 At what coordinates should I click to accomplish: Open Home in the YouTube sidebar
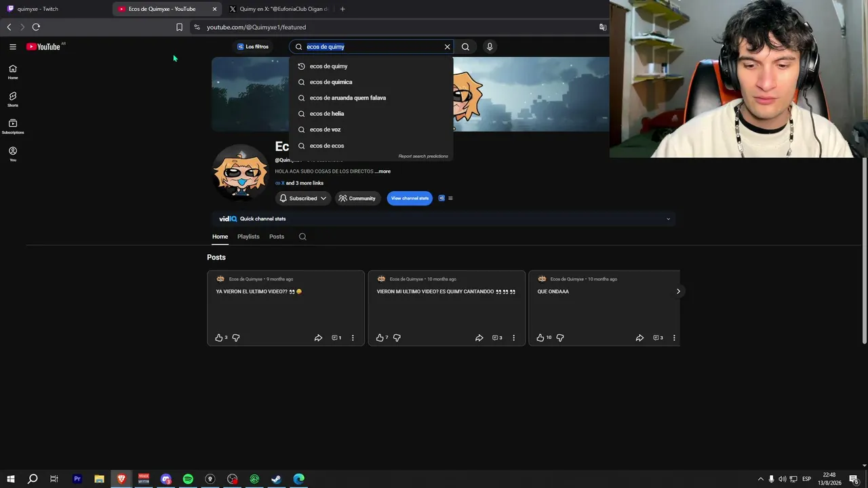pyautogui.click(x=13, y=72)
